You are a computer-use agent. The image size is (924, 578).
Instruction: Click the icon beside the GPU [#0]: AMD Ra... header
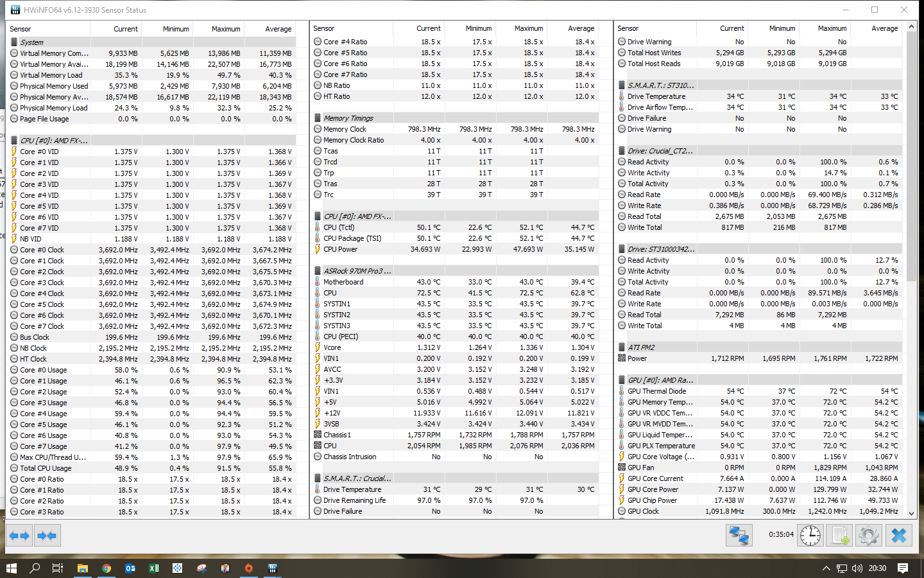click(621, 380)
